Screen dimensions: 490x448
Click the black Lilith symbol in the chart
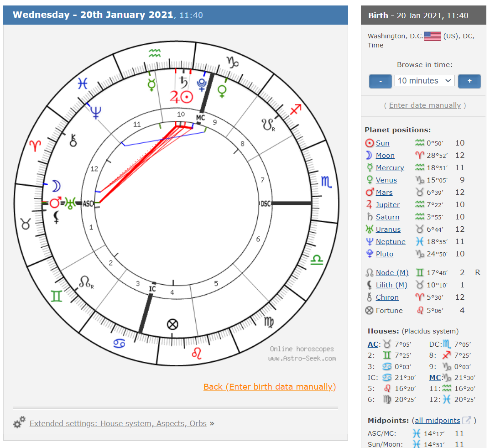pos(56,217)
